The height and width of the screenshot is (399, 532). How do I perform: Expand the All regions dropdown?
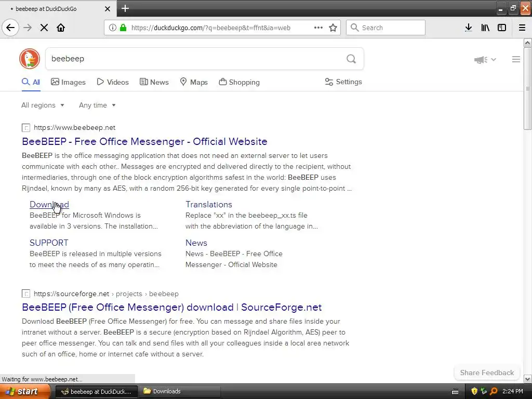[43, 105]
